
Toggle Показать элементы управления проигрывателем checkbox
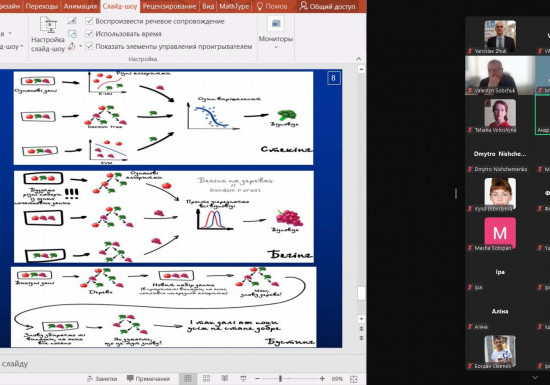[89, 46]
